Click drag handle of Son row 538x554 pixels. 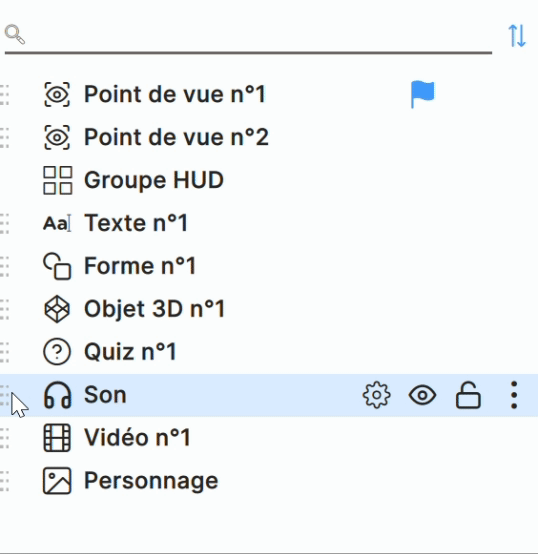4,395
